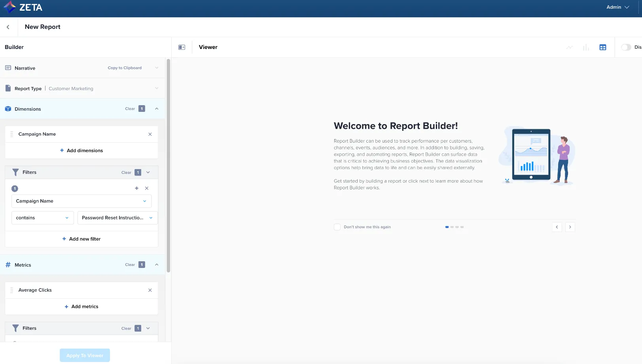Click Add metrics
The height and width of the screenshot is (364, 642).
(x=81, y=307)
